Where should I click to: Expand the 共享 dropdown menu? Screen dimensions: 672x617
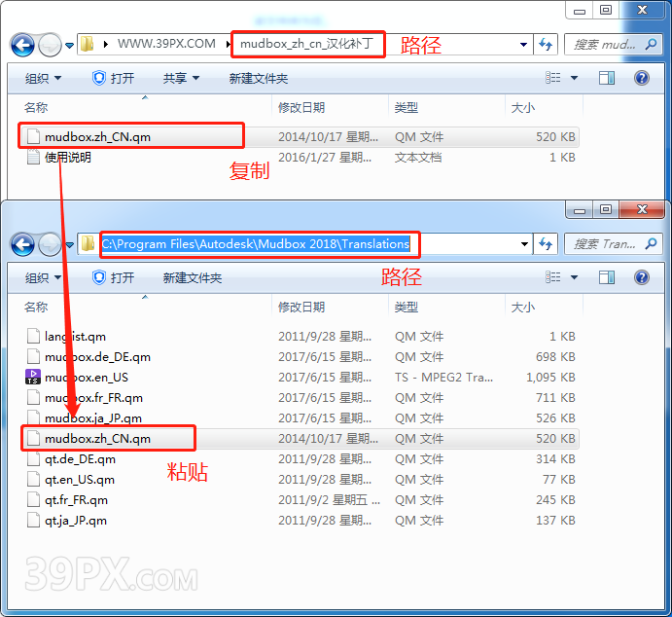[x=181, y=78]
